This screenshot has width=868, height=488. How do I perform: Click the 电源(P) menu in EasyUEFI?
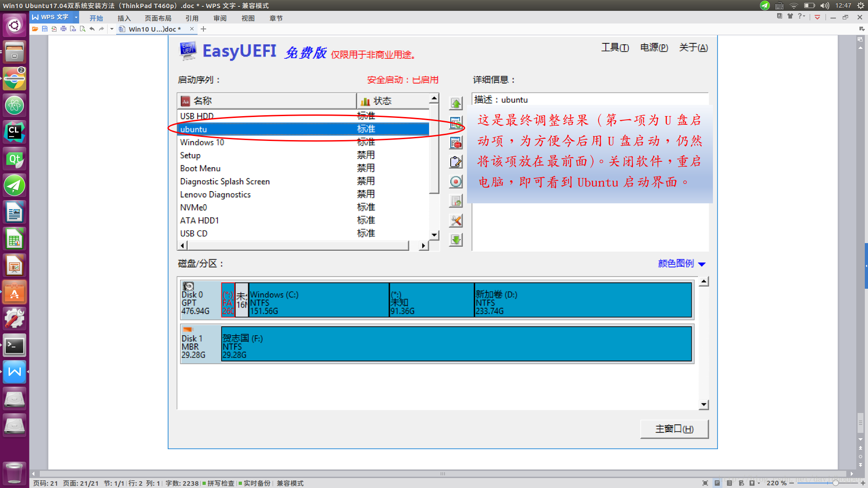654,47
